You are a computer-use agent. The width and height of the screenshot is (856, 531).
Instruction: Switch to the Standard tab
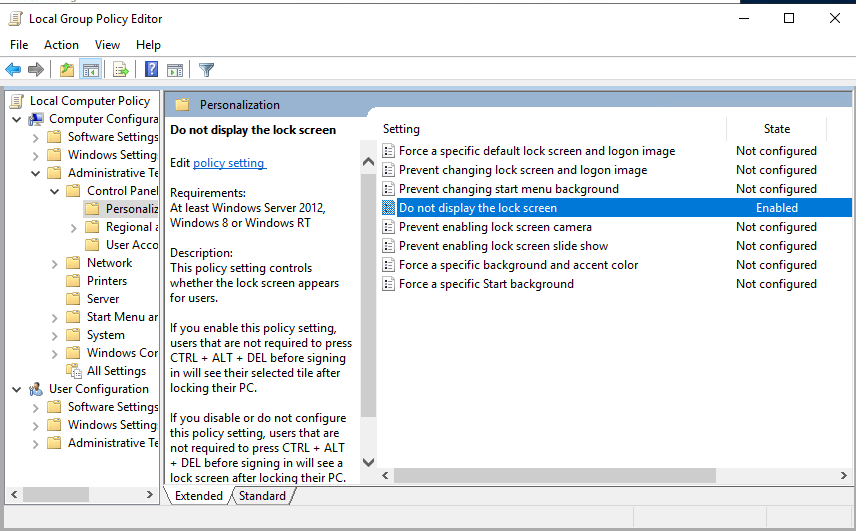262,496
